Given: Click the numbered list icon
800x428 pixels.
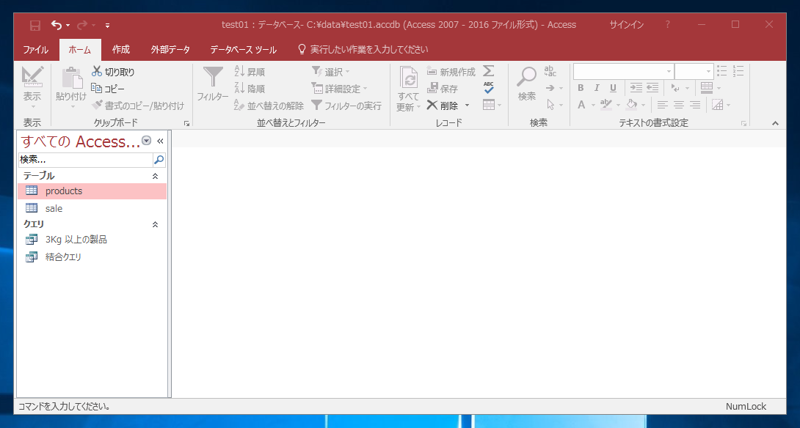Looking at the screenshot, I should (x=738, y=71).
